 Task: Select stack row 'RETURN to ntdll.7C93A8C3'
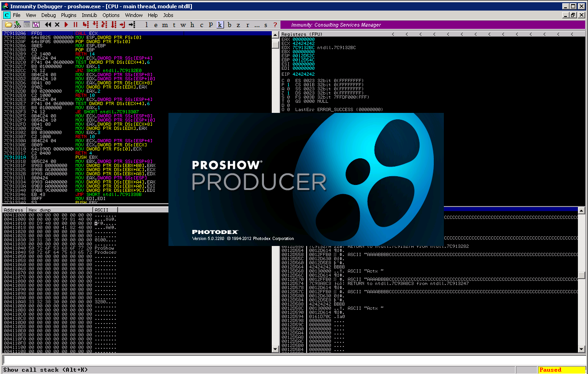point(429,284)
